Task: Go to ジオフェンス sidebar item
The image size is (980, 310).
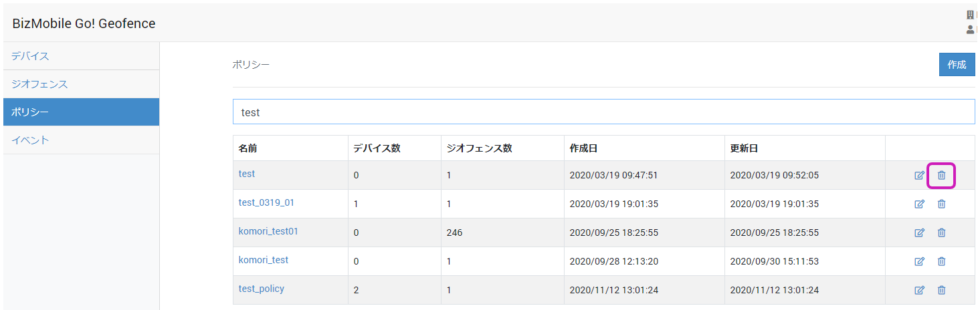Action: pyautogui.click(x=39, y=84)
